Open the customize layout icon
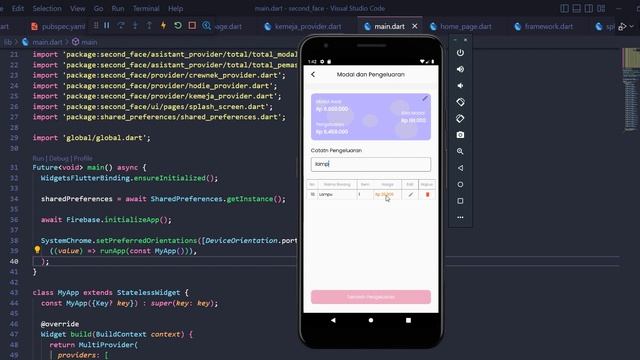The width and height of the screenshot is (640, 360). pos(601,8)
